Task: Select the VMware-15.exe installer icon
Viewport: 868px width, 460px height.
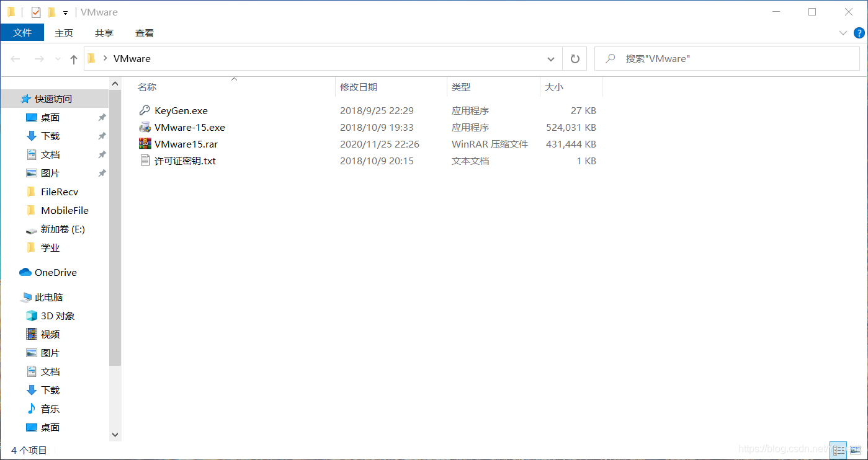Action: (x=145, y=127)
